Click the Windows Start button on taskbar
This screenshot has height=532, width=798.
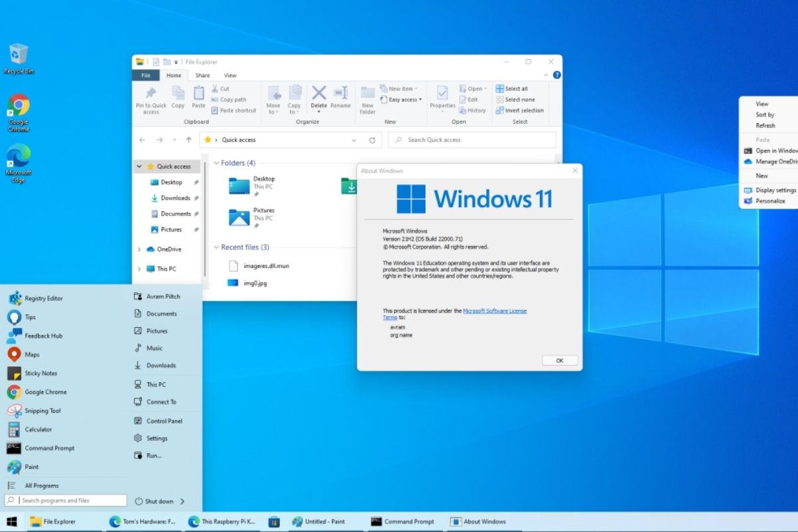[x=11, y=521]
